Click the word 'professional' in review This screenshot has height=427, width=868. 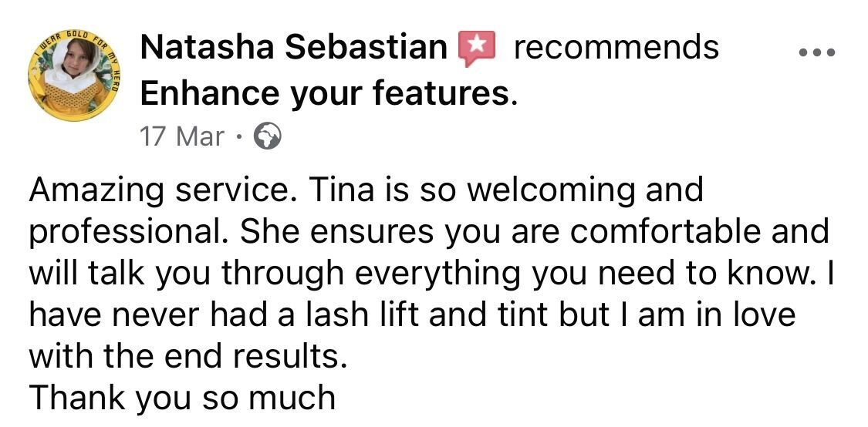(x=123, y=232)
